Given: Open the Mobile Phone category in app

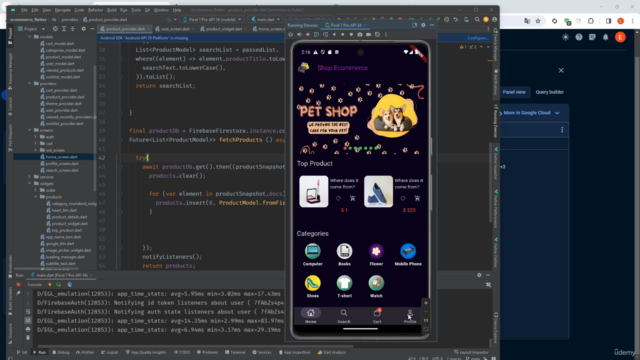Looking at the screenshot, I should click(x=408, y=254).
